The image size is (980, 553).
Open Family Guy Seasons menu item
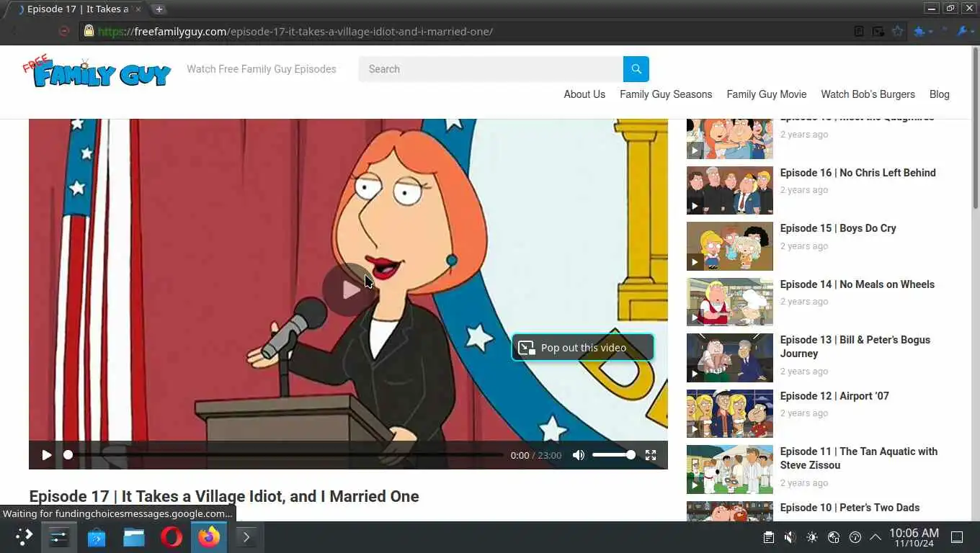[666, 94]
